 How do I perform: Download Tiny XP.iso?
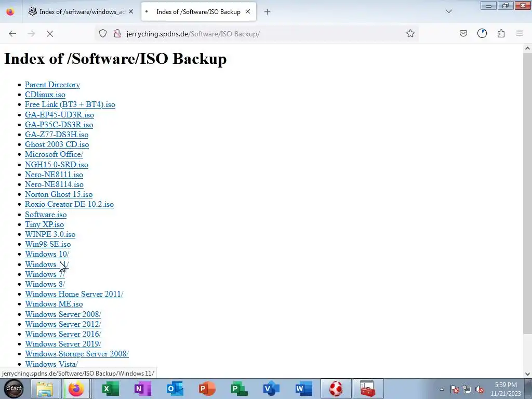pos(44,224)
